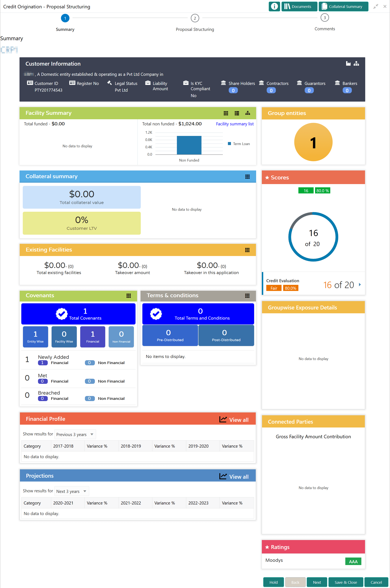The width and height of the screenshot is (390, 588).
Task: Click the info icon button in header
Action: pyautogui.click(x=274, y=7)
